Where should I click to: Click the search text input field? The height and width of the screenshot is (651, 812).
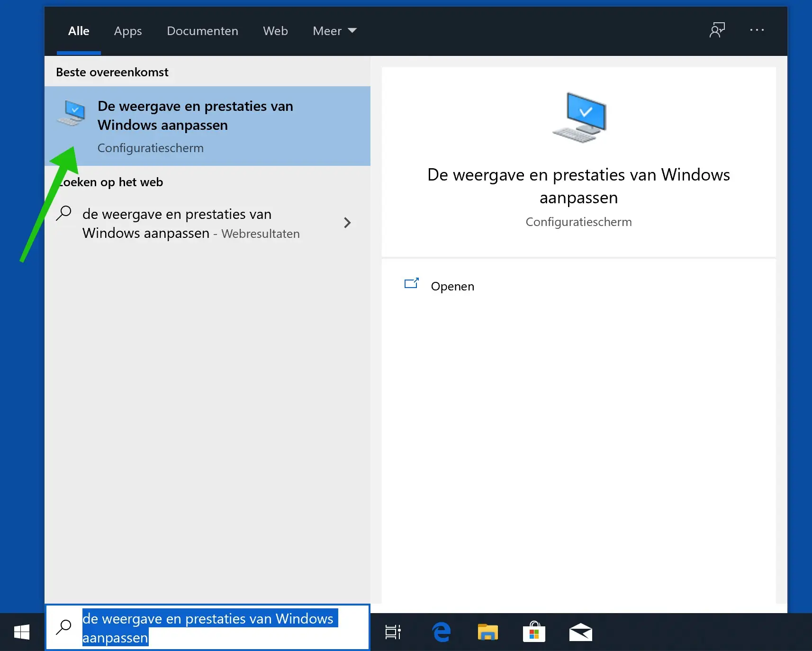point(208,627)
